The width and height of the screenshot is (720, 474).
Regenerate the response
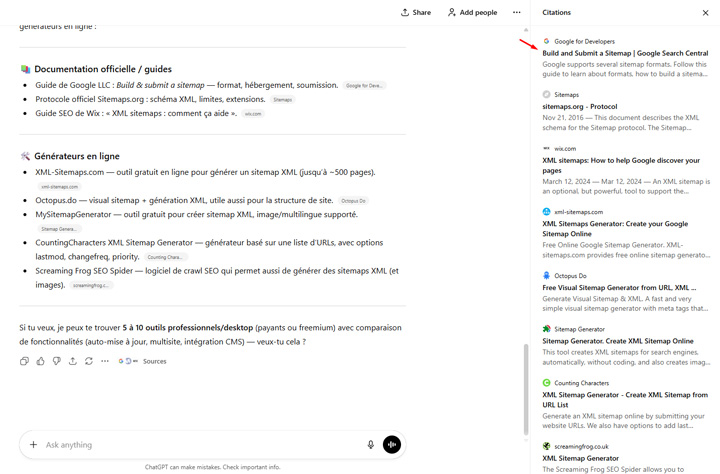[x=89, y=361]
